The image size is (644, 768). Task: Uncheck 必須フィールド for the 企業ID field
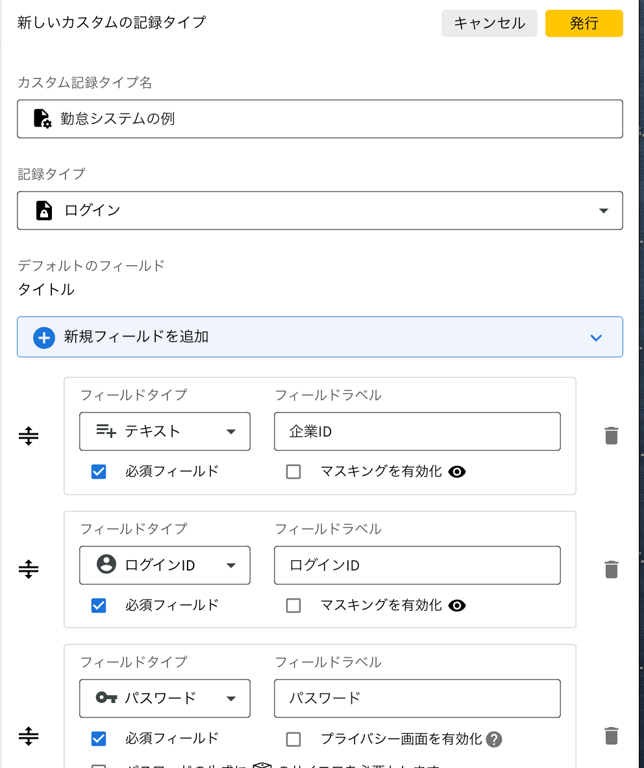(98, 471)
